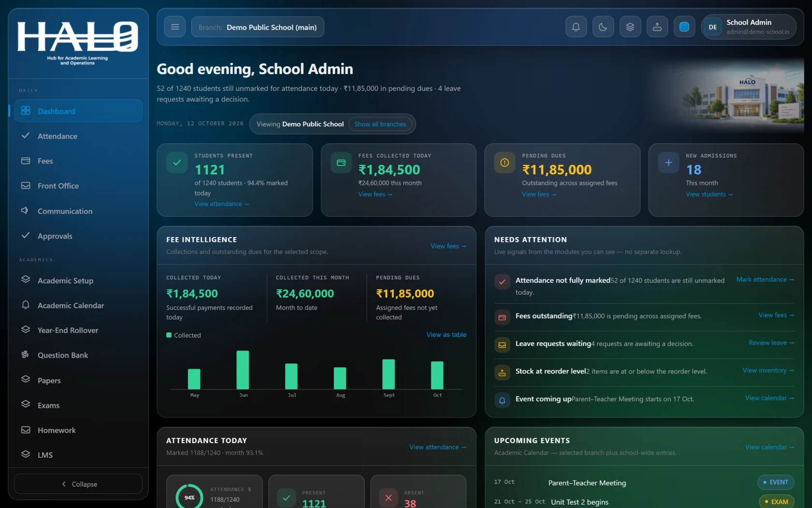Screen dimensions: 812x508
Task: Click the Sept bar in fee chart
Action: coord(389,374)
